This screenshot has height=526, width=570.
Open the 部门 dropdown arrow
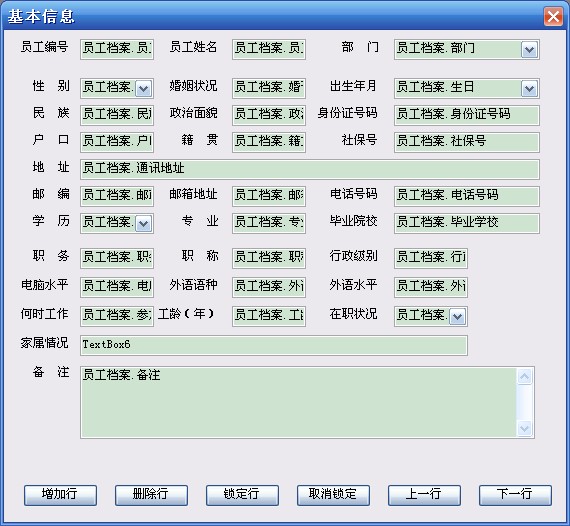point(529,50)
